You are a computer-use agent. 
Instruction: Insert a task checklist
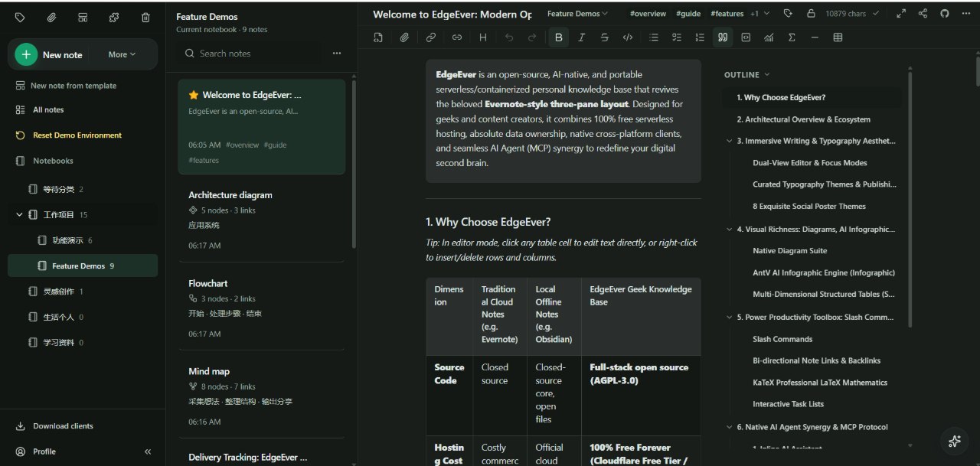(x=676, y=37)
